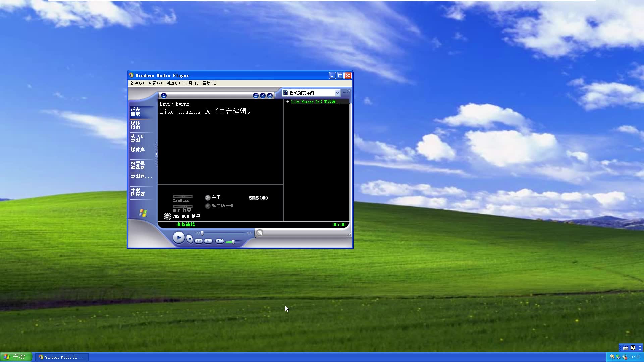Click the menu bar show/hide round button
644x362 pixels.
point(164,96)
